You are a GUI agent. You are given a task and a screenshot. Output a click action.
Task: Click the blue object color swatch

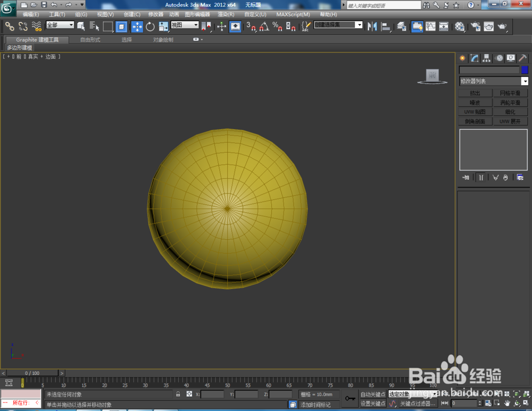click(x=525, y=70)
